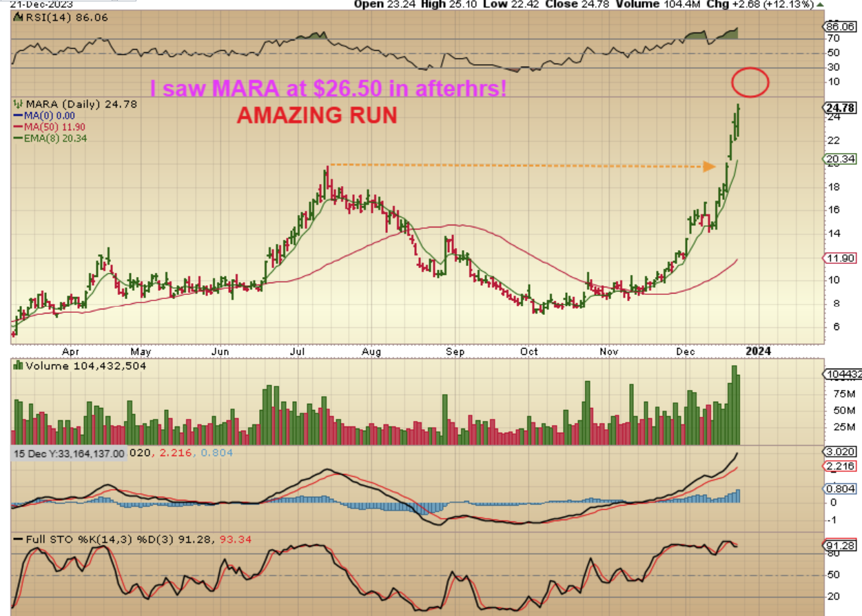
Task: Click the '0.804' histogram tag on right axis
Action: coord(841,489)
